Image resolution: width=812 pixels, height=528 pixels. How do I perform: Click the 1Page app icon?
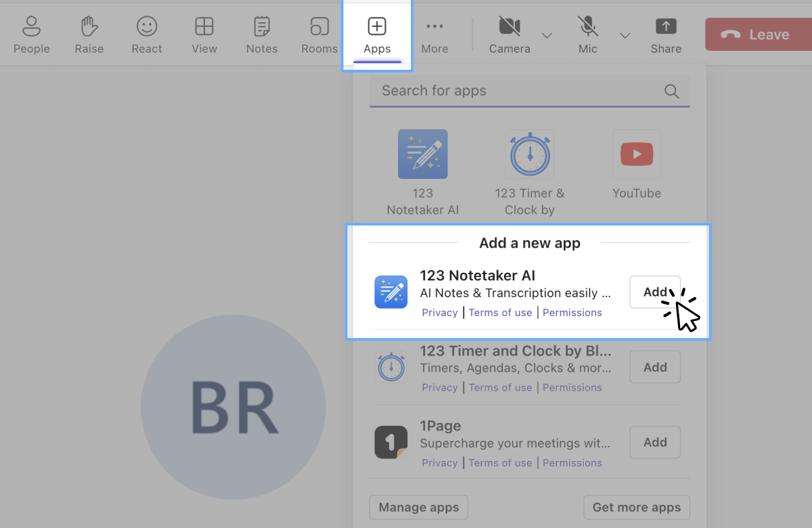click(x=391, y=442)
